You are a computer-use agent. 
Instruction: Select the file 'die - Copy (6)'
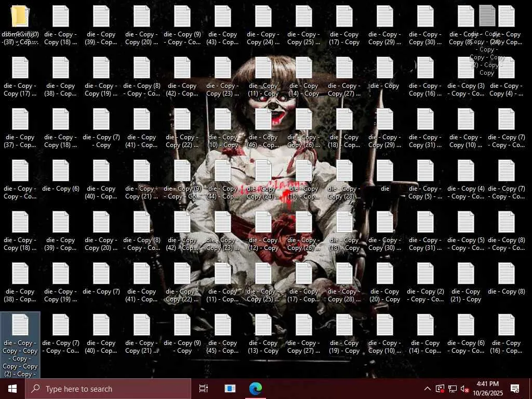60,176
